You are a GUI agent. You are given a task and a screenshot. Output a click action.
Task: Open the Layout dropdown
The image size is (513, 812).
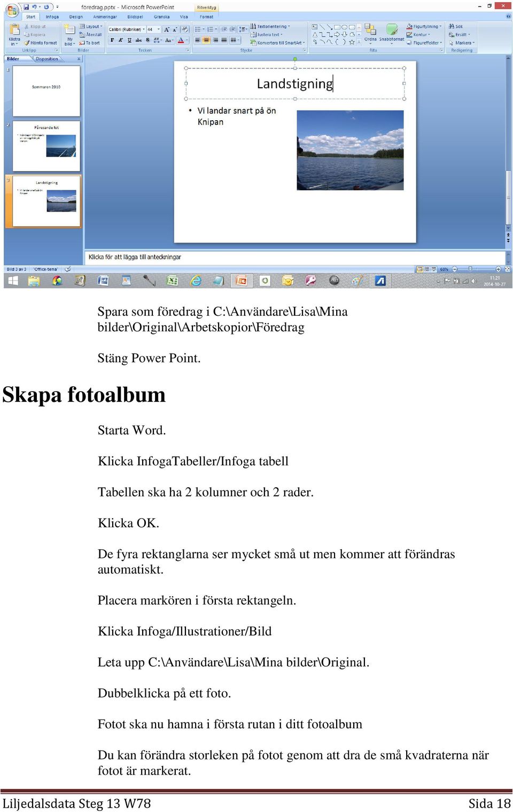tap(91, 26)
